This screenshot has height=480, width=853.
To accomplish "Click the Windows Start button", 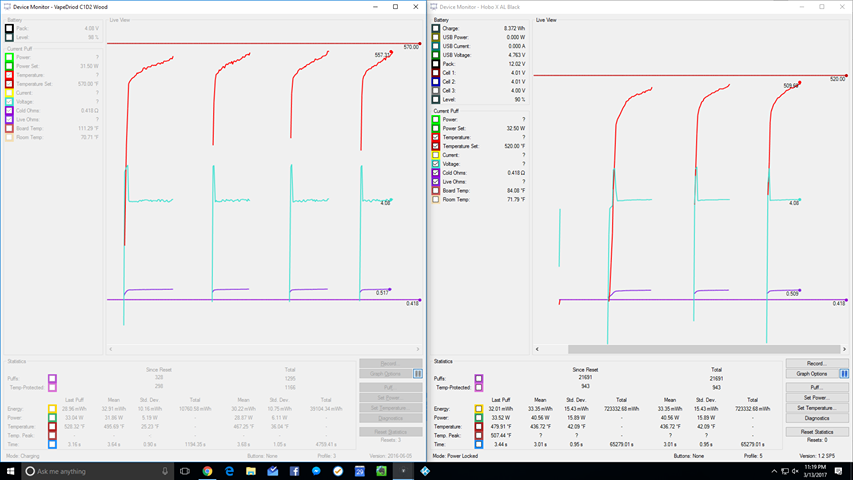I will tap(10, 470).
